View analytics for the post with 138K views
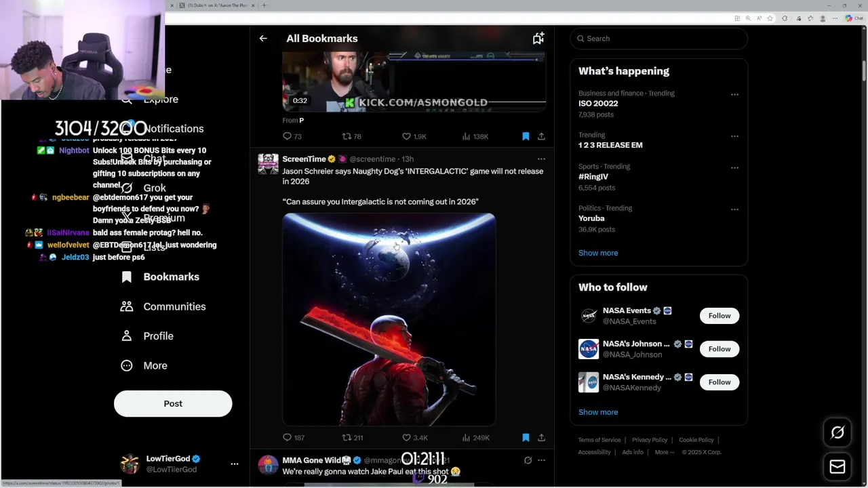 tap(475, 136)
